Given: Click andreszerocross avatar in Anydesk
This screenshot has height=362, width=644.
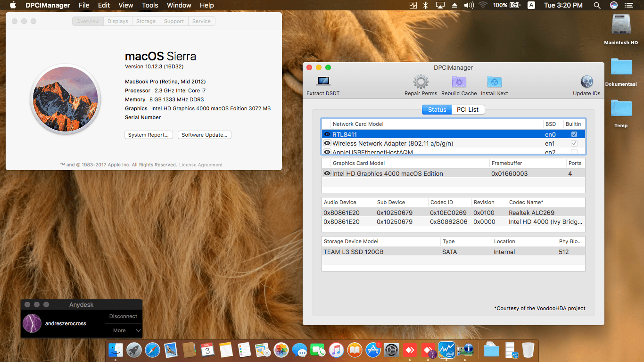Looking at the screenshot, I should coord(33,323).
